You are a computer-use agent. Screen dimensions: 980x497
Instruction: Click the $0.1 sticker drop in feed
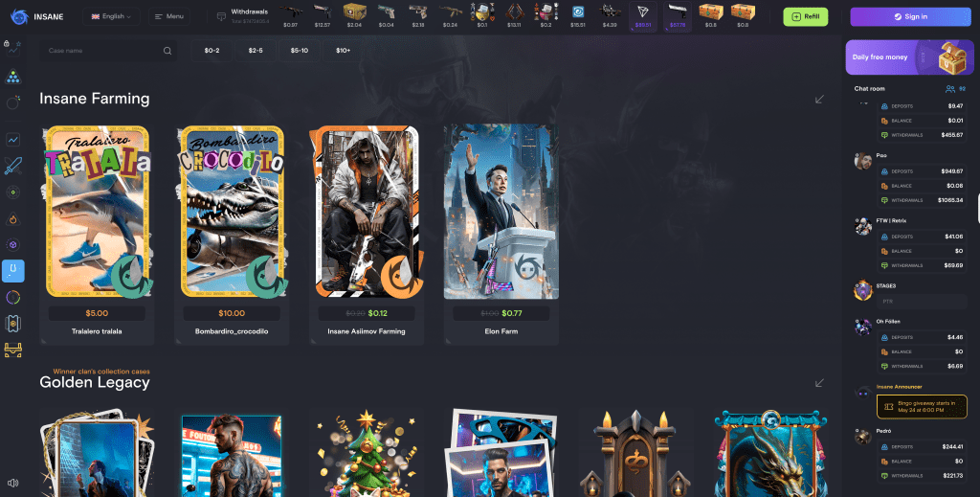(x=482, y=16)
